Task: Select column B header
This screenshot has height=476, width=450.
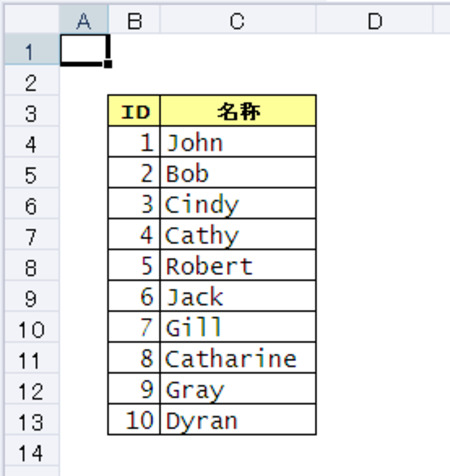Action: tap(134, 21)
